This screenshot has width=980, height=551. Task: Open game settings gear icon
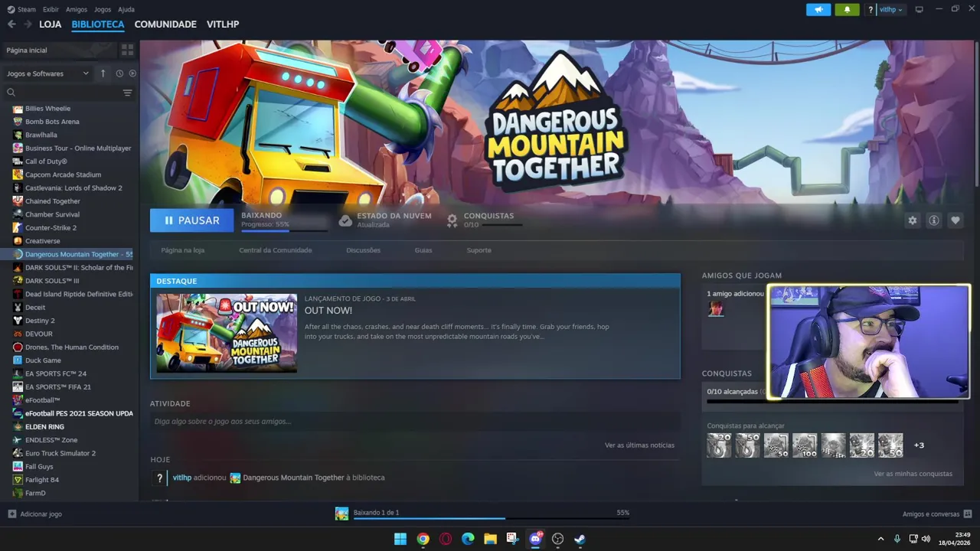912,220
